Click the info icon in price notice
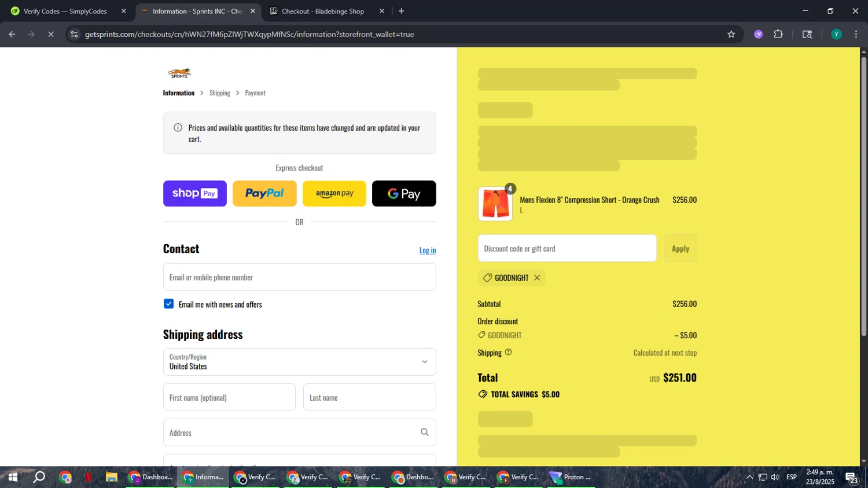 tap(178, 128)
